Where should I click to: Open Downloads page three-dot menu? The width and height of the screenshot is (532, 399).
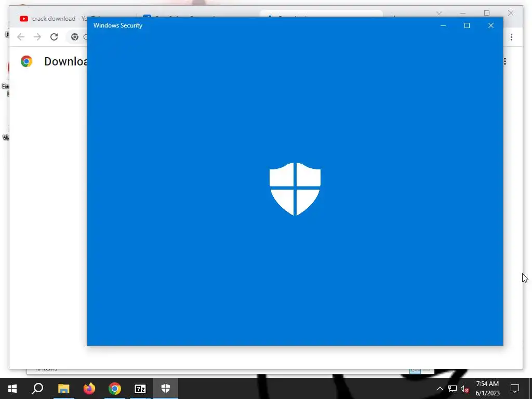click(505, 61)
